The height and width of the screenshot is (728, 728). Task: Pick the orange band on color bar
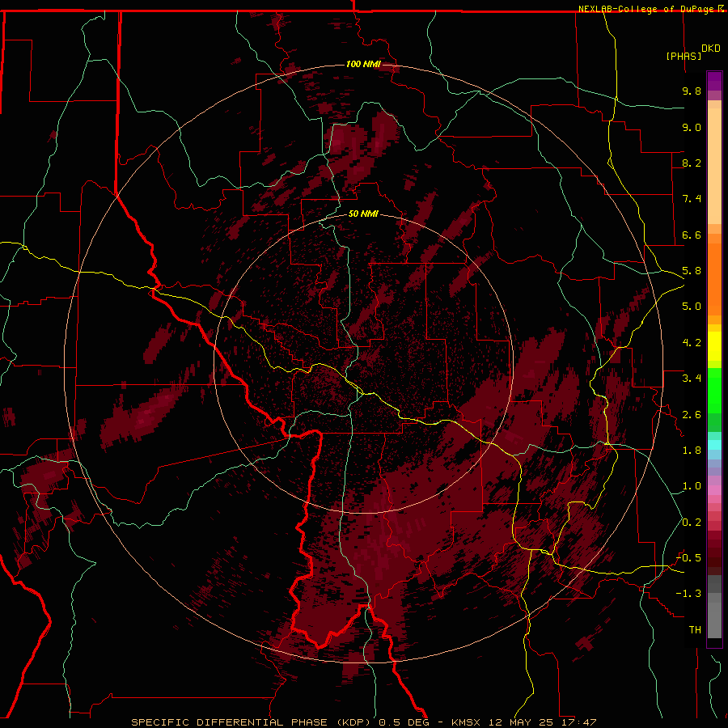714,278
